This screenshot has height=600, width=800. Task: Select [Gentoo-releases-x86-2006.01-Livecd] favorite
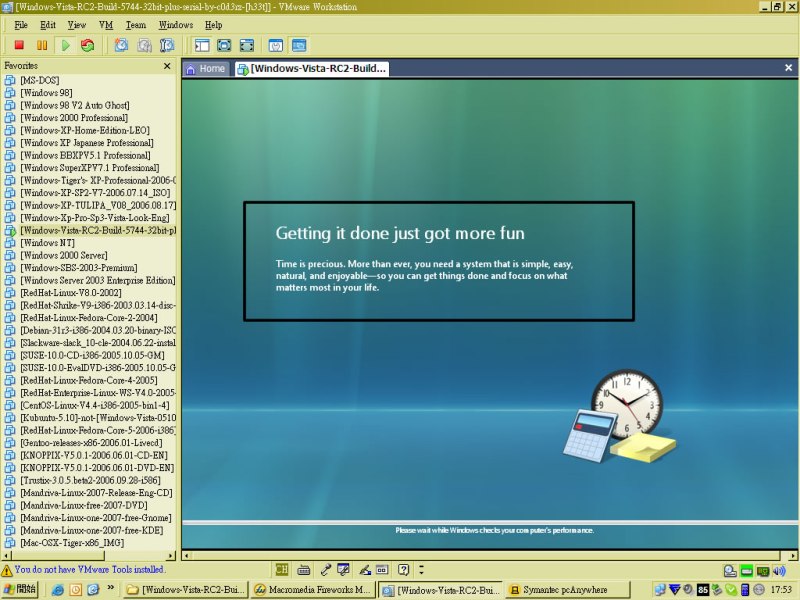(91, 442)
